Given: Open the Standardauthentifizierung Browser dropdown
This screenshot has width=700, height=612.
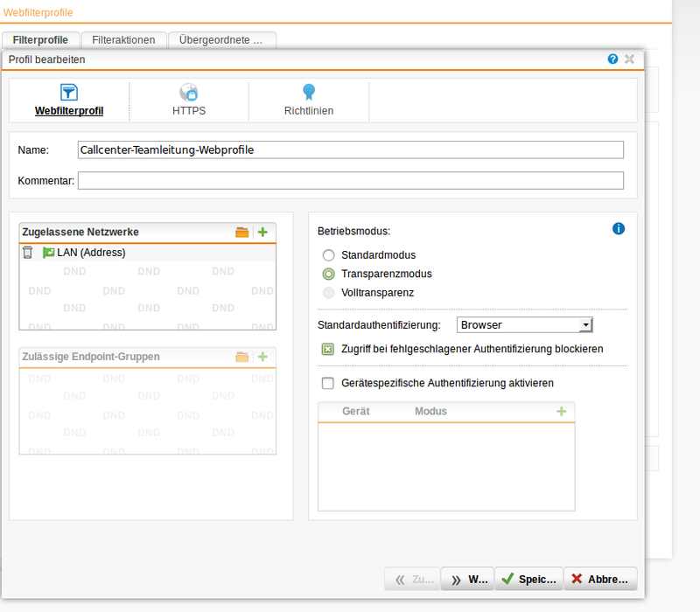Looking at the screenshot, I should pos(586,323).
